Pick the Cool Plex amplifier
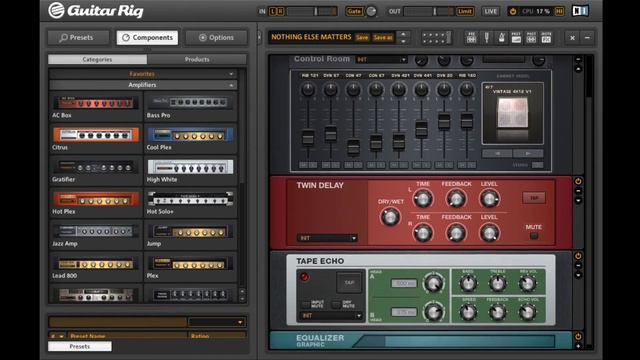640x360 pixels. pyautogui.click(x=190, y=135)
